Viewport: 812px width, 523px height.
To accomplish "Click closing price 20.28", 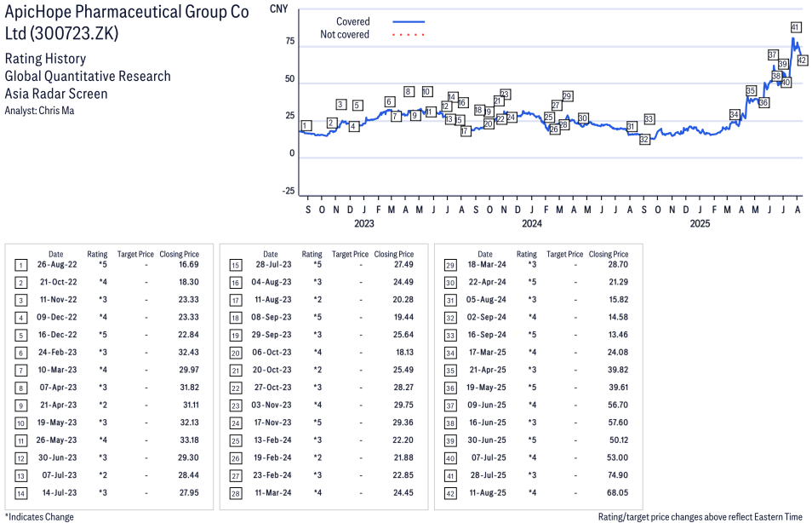I will click(403, 300).
